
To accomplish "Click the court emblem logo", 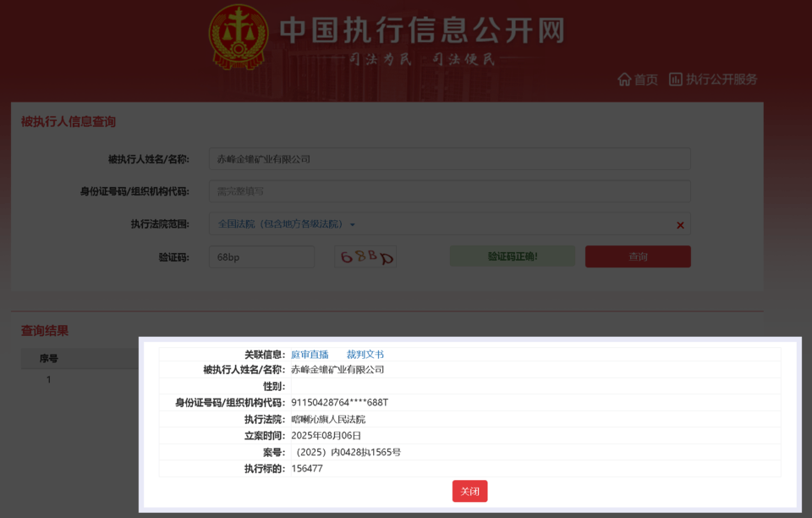I will (x=239, y=37).
